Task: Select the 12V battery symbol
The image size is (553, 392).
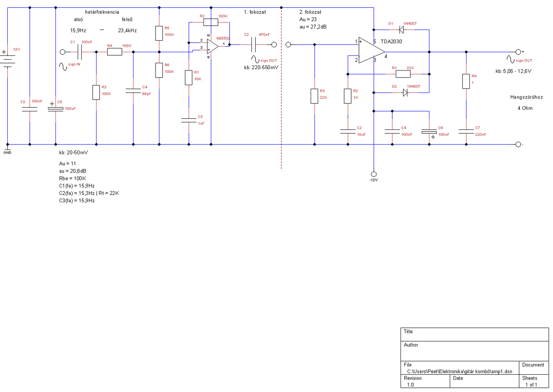Action: coord(7,59)
